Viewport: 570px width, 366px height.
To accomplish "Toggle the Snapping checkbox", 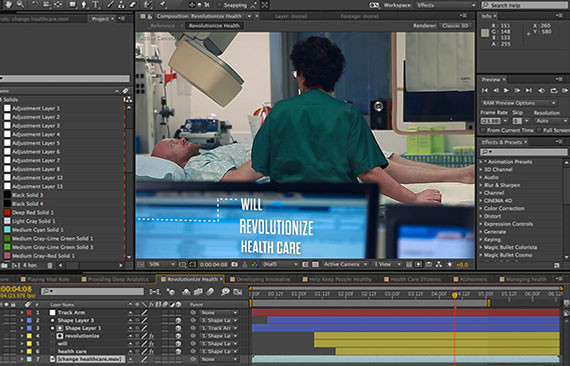I will [x=220, y=5].
